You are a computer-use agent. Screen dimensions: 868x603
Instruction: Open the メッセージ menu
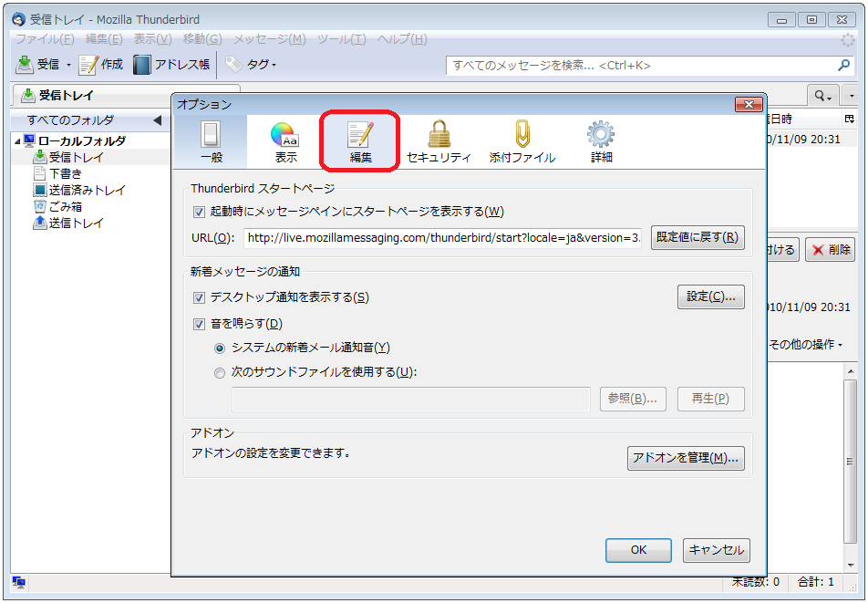pos(270,39)
